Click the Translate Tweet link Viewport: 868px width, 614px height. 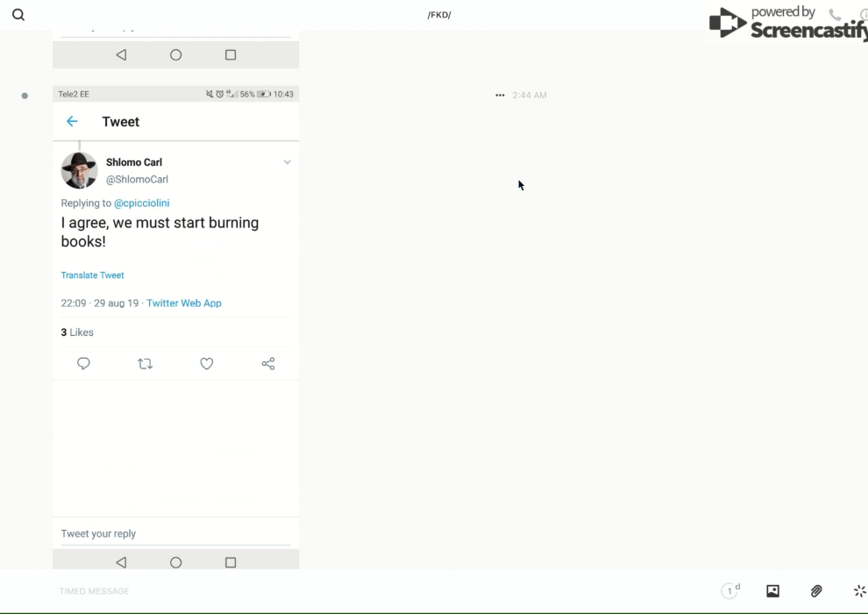pos(92,275)
